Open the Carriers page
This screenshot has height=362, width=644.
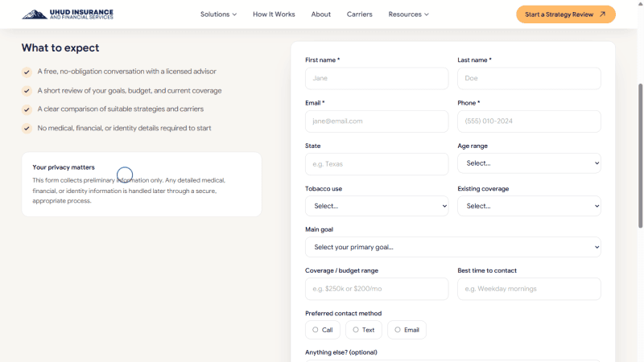point(359,14)
